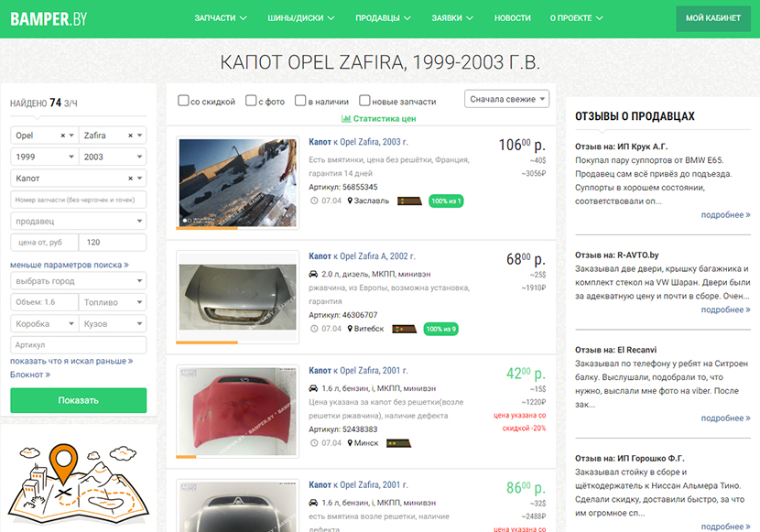Clear the Капот part selection
The image size is (760, 532).
tap(131, 179)
